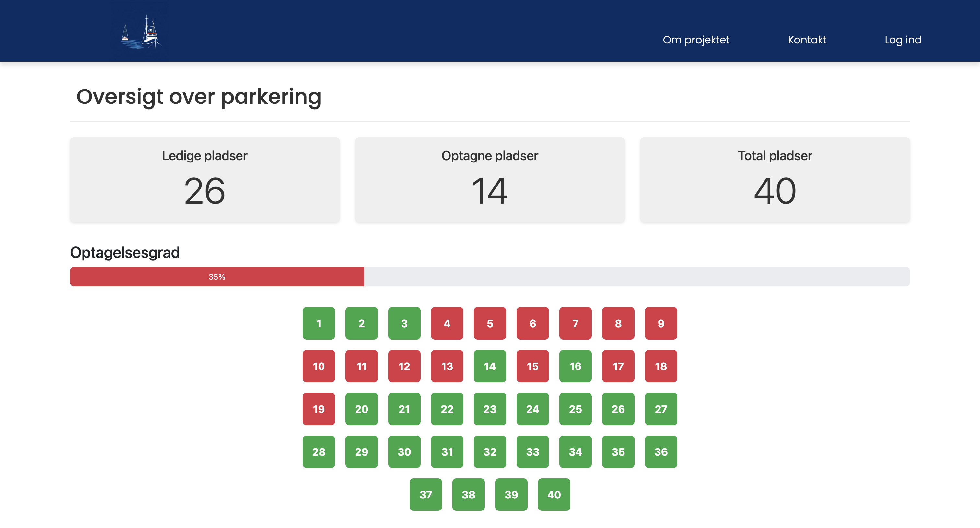The image size is (980, 528).
Task: Select free parking spot 14
Action: pyautogui.click(x=490, y=366)
